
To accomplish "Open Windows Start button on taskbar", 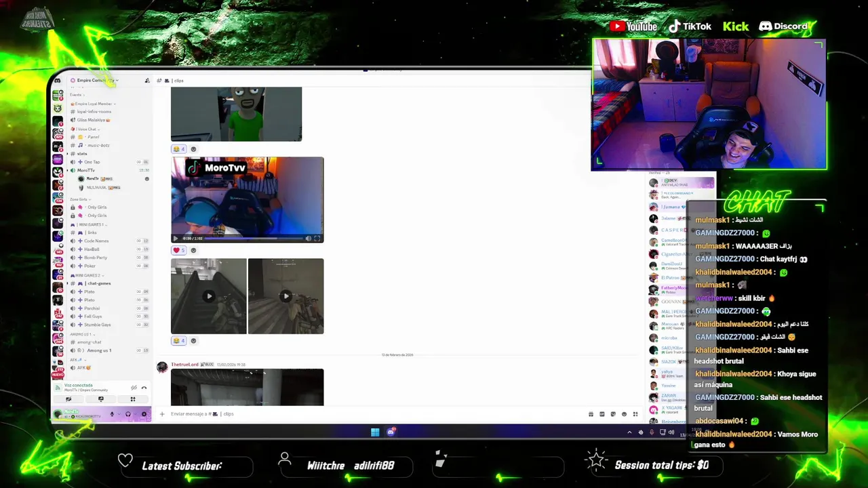I will click(x=375, y=432).
